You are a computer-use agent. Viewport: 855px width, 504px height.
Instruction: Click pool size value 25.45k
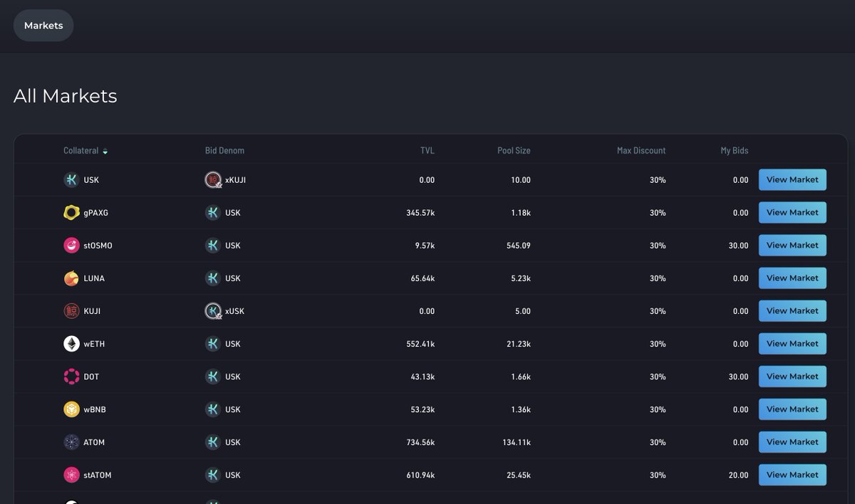point(518,475)
